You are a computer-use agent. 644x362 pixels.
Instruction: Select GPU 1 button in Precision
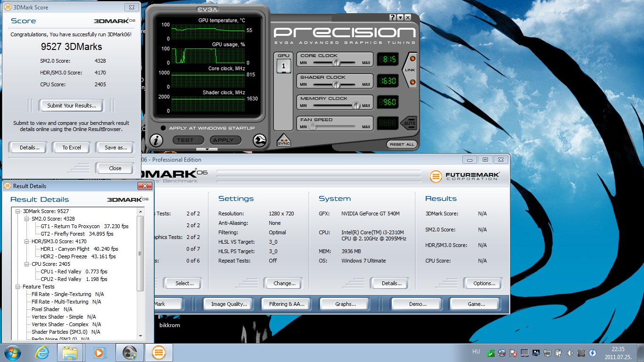click(283, 66)
